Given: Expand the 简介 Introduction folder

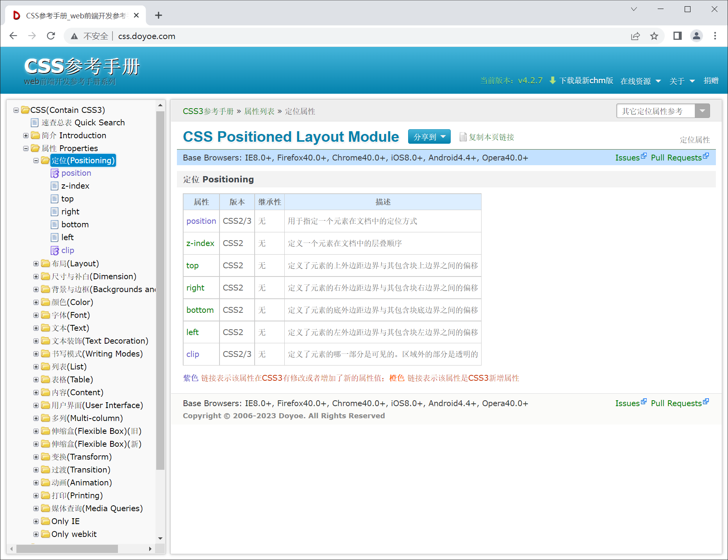Looking at the screenshot, I should (x=26, y=136).
